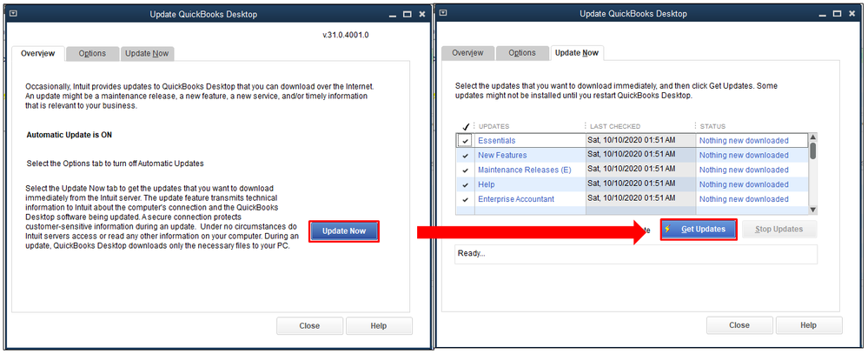Screen dimensions: 868x354
Task: Click Essentials row status 'Nothing new downloaded'
Action: pyautogui.click(x=744, y=141)
